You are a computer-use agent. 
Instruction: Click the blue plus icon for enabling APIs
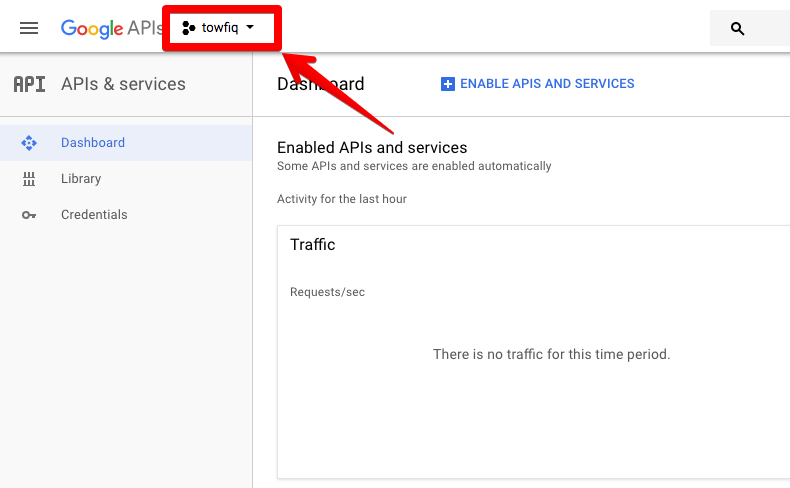click(448, 84)
